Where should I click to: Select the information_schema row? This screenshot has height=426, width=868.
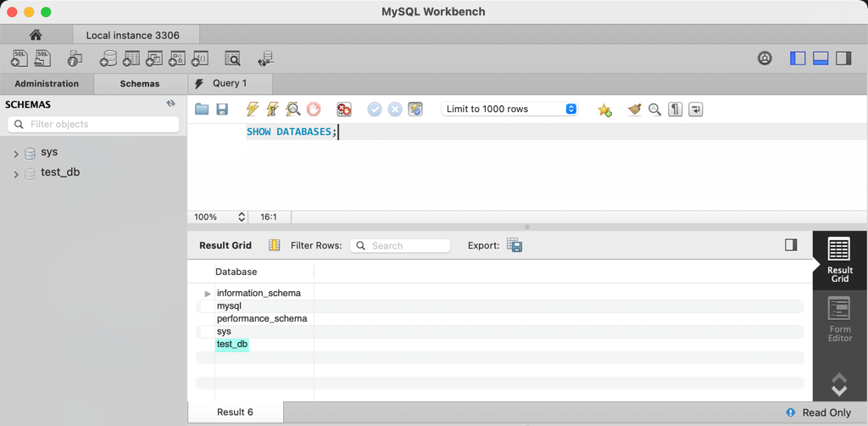coord(259,293)
